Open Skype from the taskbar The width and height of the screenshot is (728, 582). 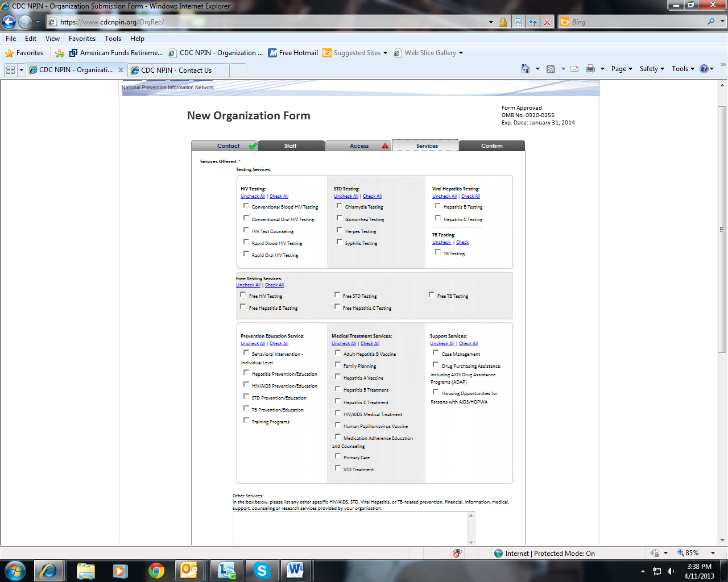(262, 570)
